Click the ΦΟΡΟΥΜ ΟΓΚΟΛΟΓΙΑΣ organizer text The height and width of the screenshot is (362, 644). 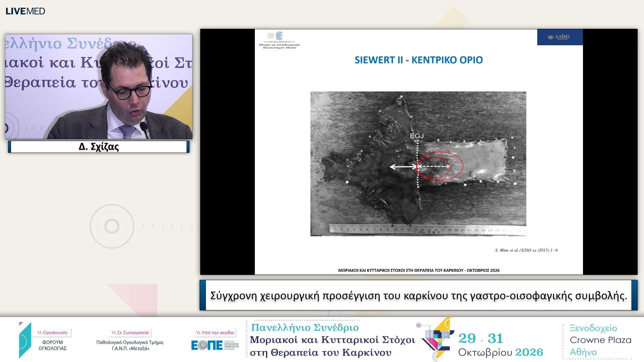tap(53, 345)
